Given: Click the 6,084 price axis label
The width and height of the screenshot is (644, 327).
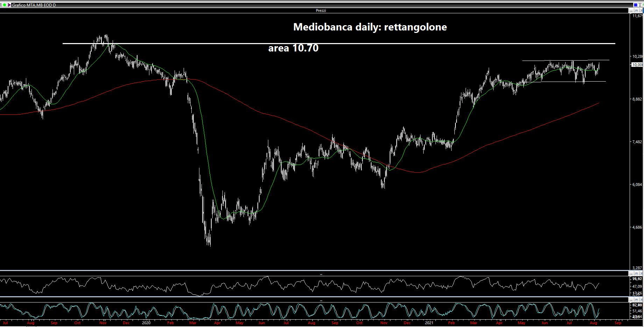Looking at the screenshot, I should 637,185.
